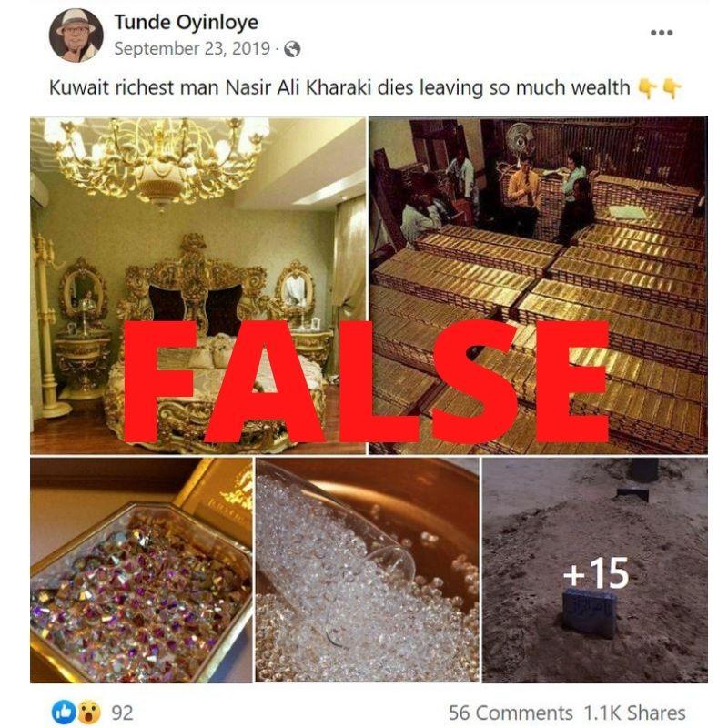Open the September 23, 2019 timestamp link
Viewport: 728px width, 728px height.
point(192,48)
